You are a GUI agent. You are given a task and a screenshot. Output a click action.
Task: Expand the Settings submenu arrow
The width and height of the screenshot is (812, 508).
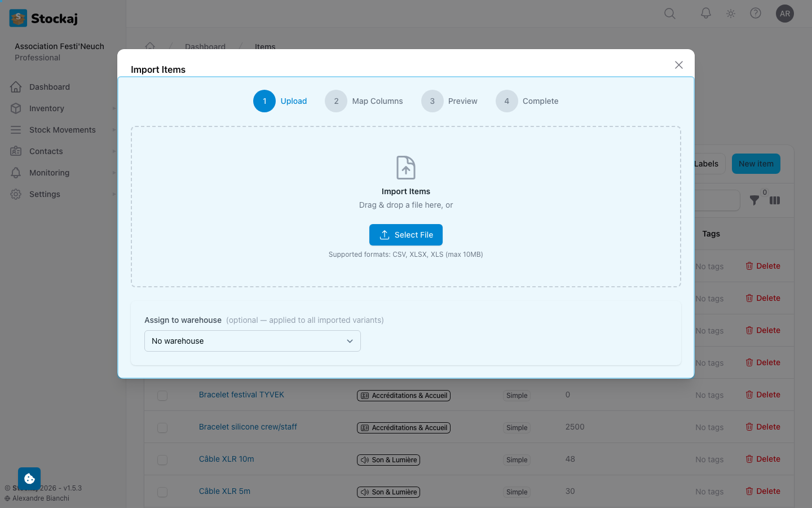pos(114,194)
